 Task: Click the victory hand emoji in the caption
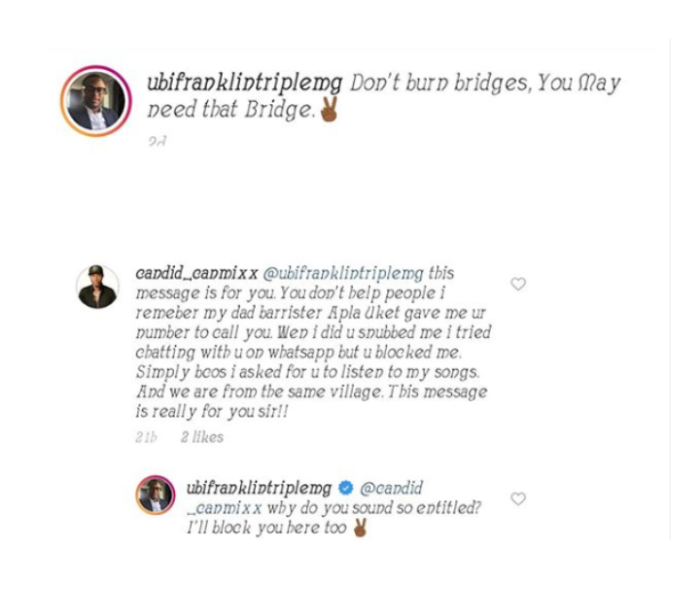click(x=330, y=111)
